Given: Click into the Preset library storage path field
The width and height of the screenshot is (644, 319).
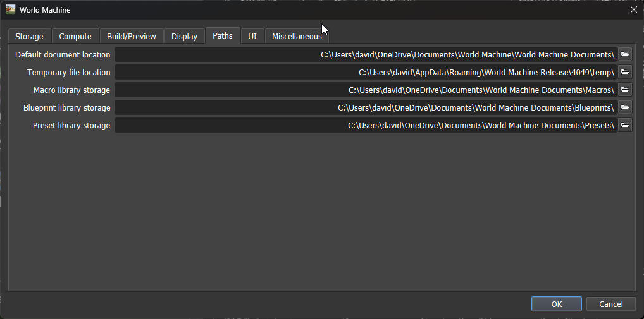Looking at the screenshot, I should tap(366, 125).
